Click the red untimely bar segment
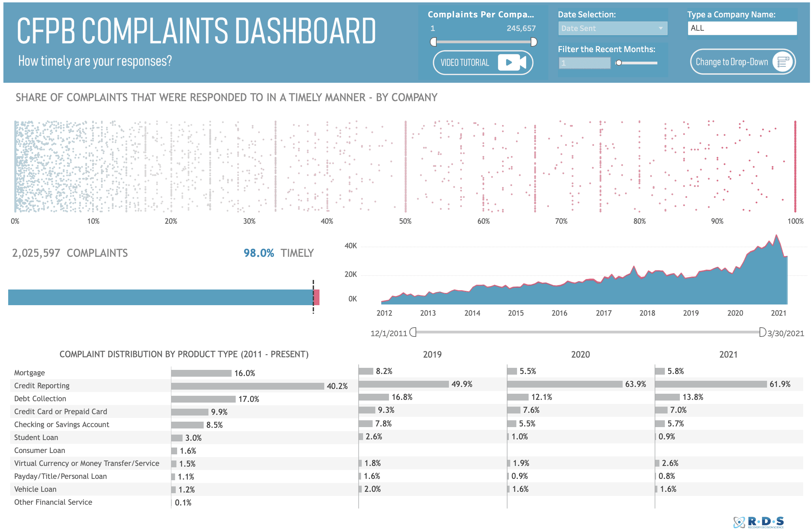 coord(317,297)
